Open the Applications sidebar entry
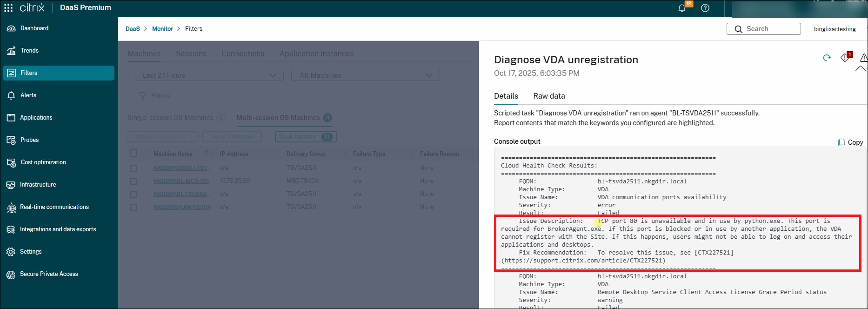Screen dimensions: 868x309 [58, 118]
